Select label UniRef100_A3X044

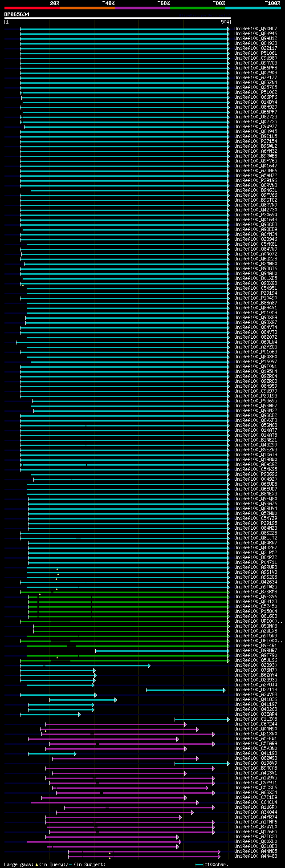(256, 812)
